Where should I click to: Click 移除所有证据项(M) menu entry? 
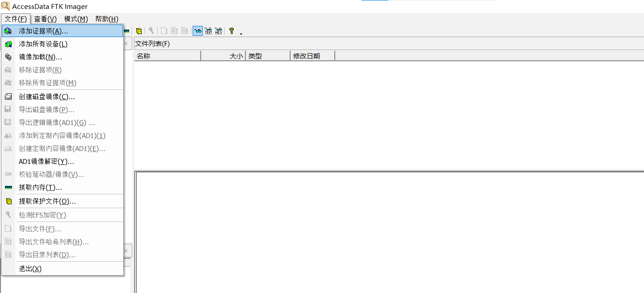62,83
